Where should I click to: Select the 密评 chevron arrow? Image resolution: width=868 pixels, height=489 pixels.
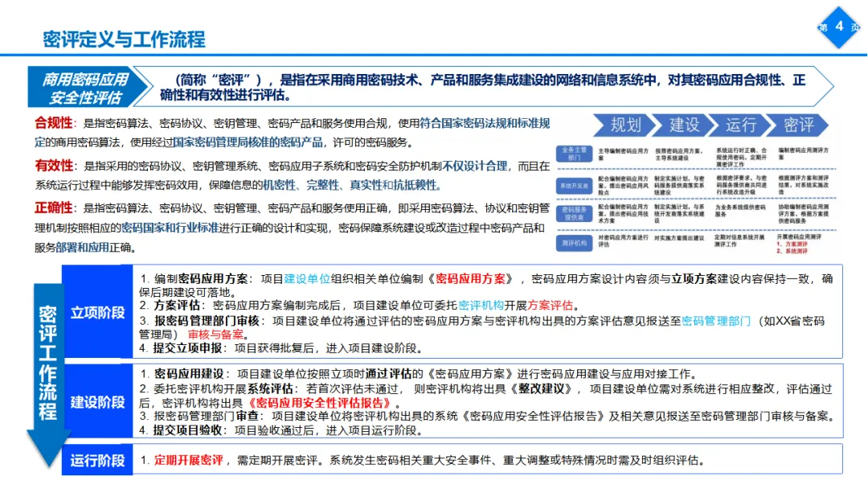[x=799, y=125]
